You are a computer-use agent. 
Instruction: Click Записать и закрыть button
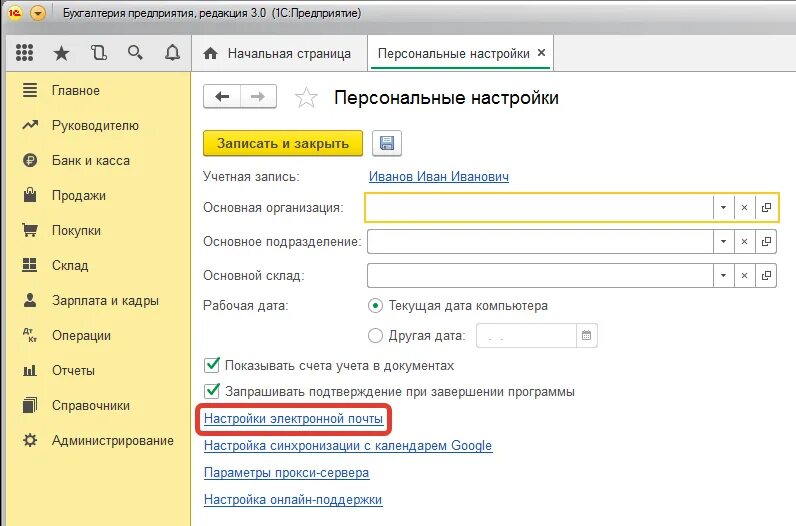point(283,143)
